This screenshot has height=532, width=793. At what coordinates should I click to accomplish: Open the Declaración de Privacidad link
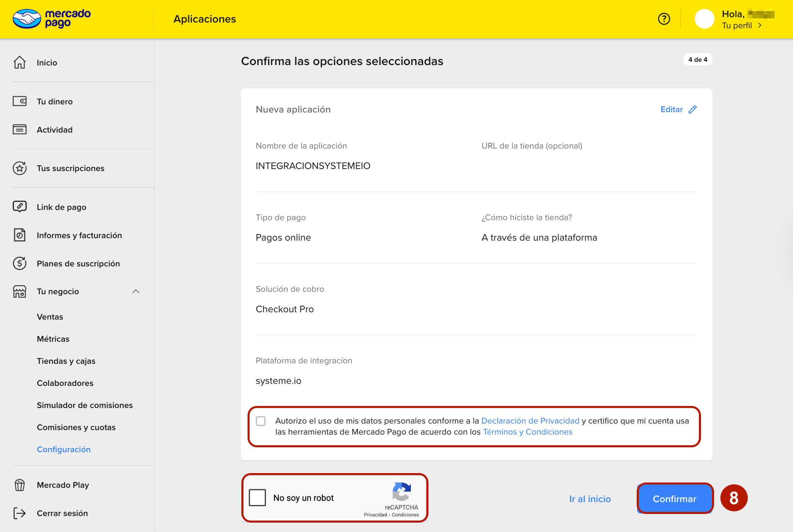tap(530, 421)
